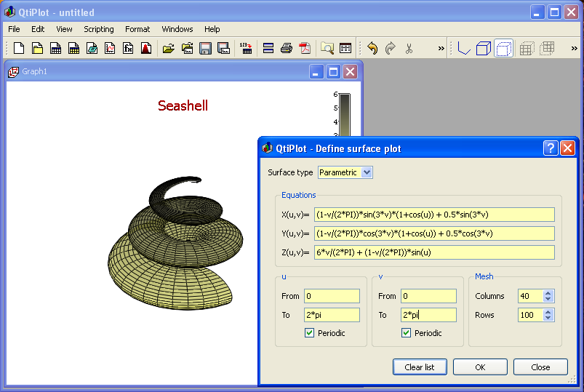Viewport: 584px width, 392px height.
Task: Show the results log window icon
Action: (345, 49)
